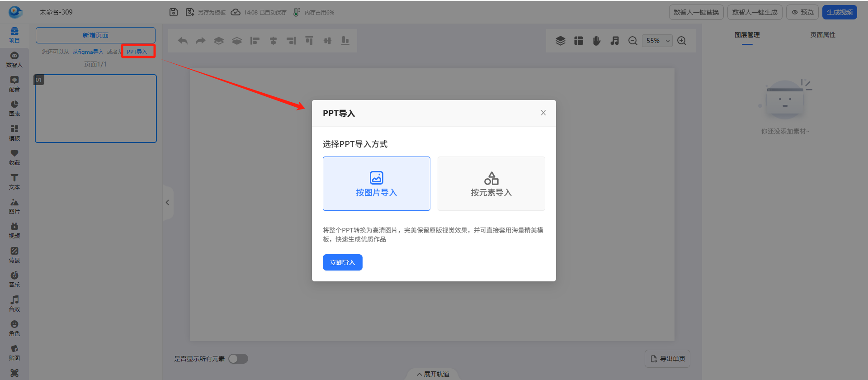
Task: Toggle 是否显示所有元素 switch
Action: coord(238,359)
